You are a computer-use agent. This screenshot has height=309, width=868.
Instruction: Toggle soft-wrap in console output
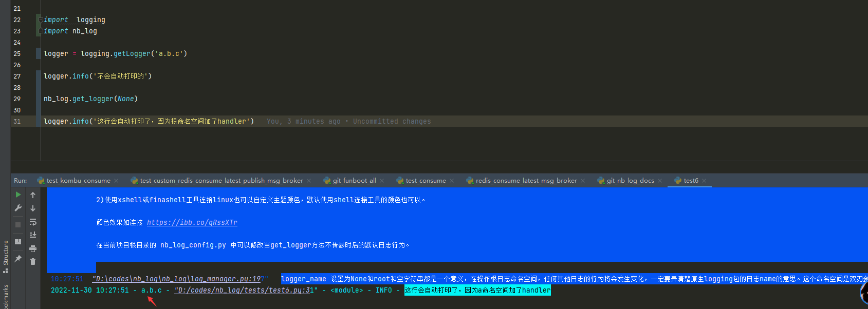pyautogui.click(x=33, y=222)
